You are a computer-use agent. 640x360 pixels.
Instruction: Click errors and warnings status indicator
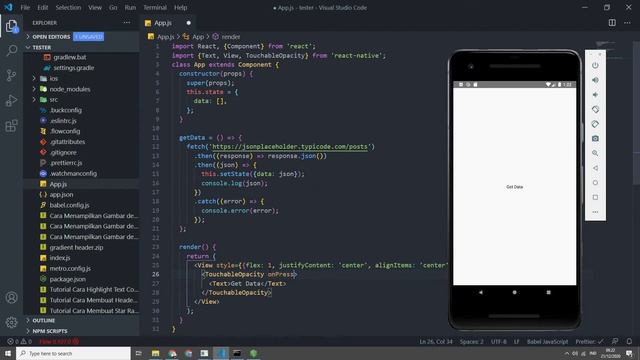tap(19, 341)
